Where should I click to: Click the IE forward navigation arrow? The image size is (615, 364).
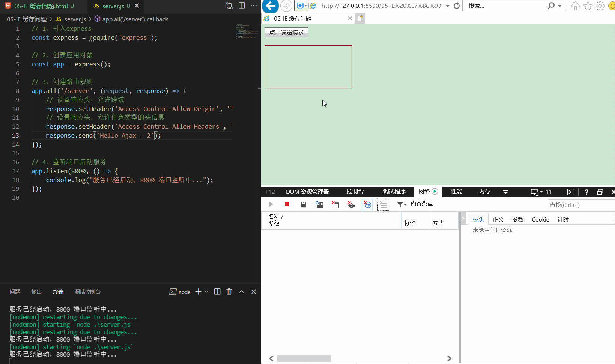(x=286, y=6)
